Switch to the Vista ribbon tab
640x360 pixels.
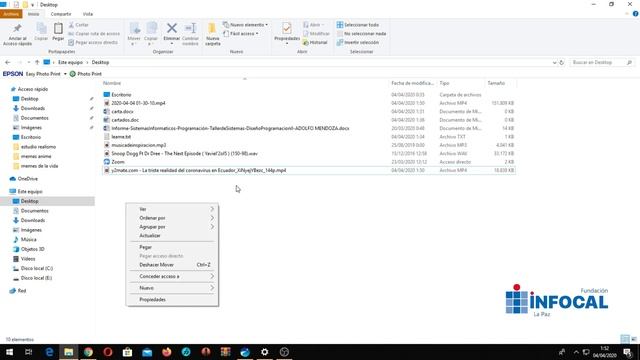88,14
